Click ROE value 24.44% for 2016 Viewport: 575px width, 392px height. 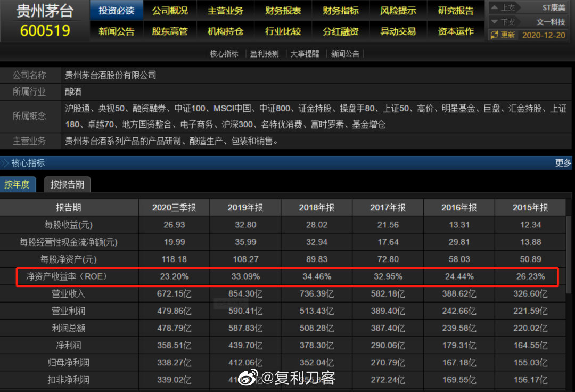click(459, 276)
